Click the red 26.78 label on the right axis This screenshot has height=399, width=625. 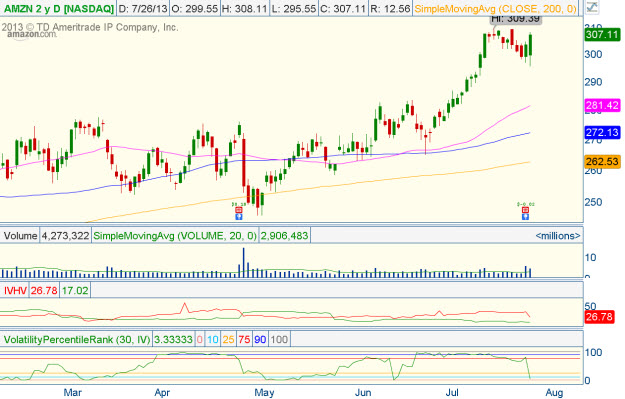click(x=599, y=317)
